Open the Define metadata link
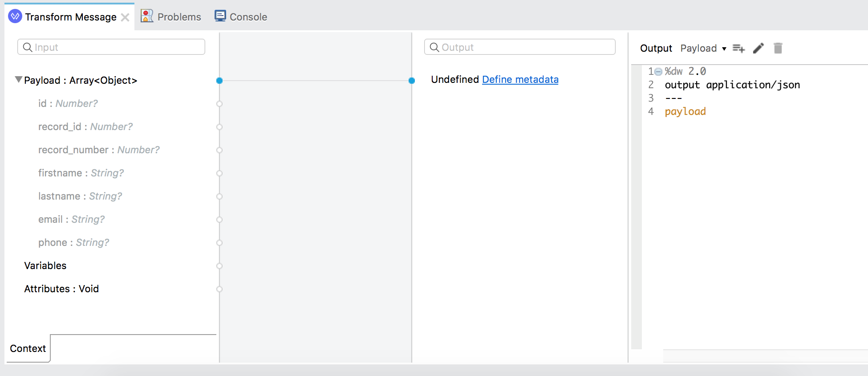The width and height of the screenshot is (868, 376). click(520, 79)
